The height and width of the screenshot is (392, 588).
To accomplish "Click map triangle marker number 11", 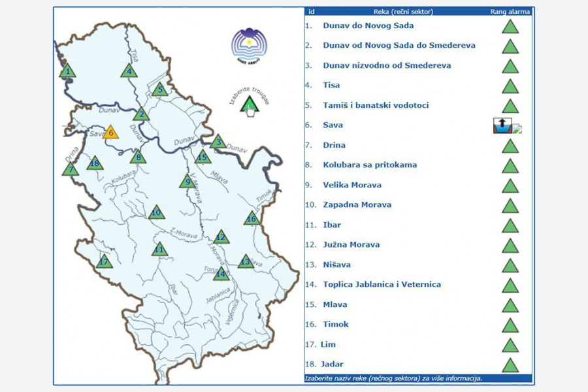I will point(159,249).
